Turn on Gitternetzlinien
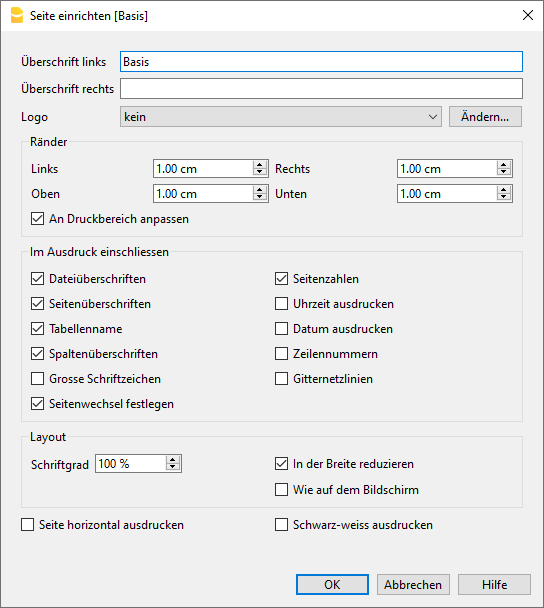Image resolution: width=544 pixels, height=608 pixels. 281,379
